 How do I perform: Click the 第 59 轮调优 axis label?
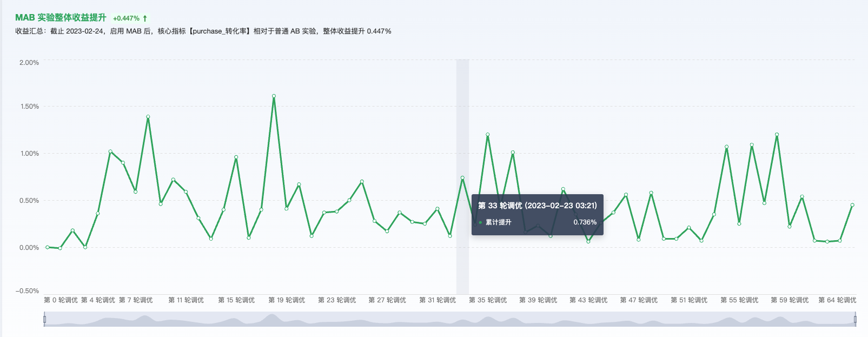click(x=790, y=300)
